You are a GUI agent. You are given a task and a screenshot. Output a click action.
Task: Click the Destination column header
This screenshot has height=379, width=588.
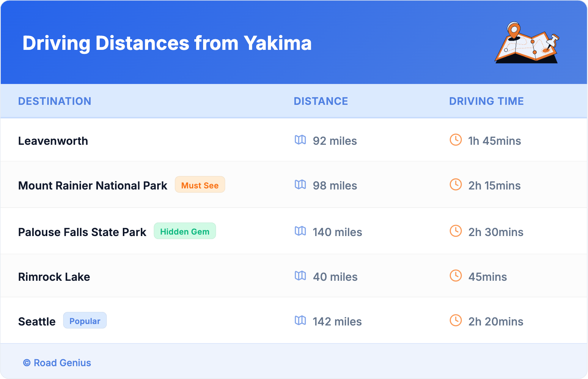tap(55, 101)
